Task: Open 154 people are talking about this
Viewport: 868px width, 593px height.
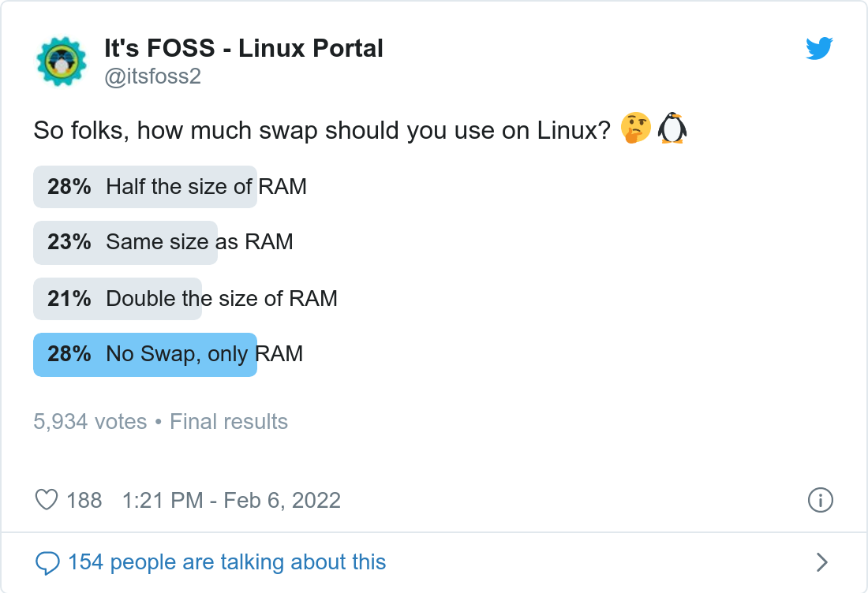Action: tap(226, 562)
